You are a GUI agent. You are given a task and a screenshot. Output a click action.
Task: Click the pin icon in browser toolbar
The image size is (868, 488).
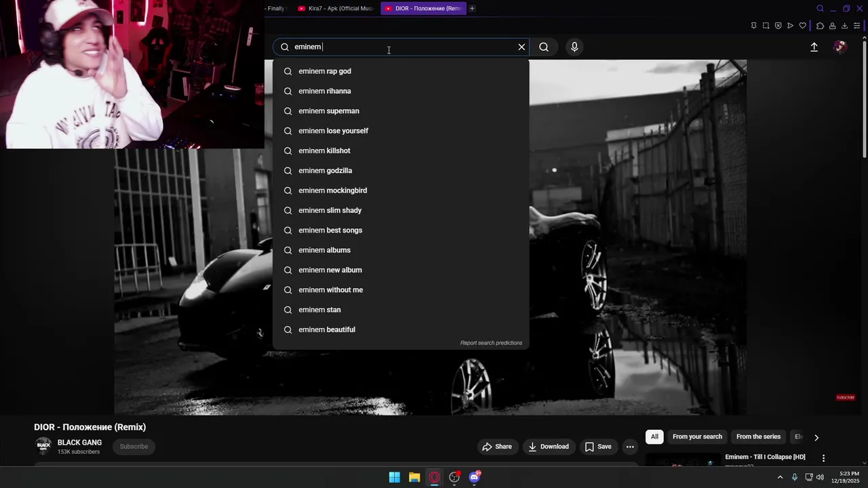753,26
